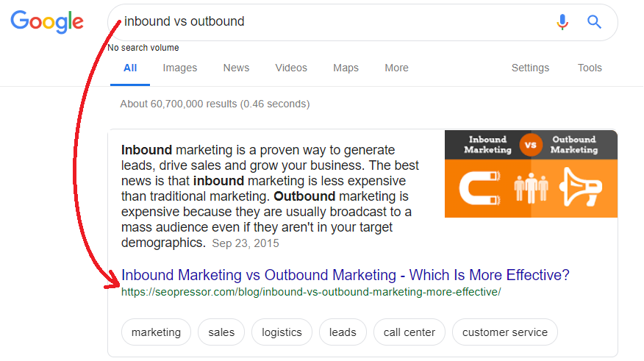Click the microphone voice search icon
The width and height of the screenshot is (644, 361).
point(562,22)
